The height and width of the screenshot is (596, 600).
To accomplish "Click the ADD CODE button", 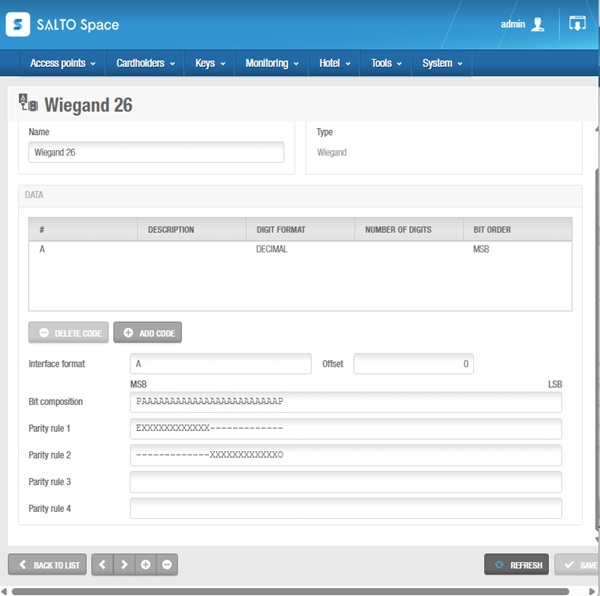I will point(148,332).
